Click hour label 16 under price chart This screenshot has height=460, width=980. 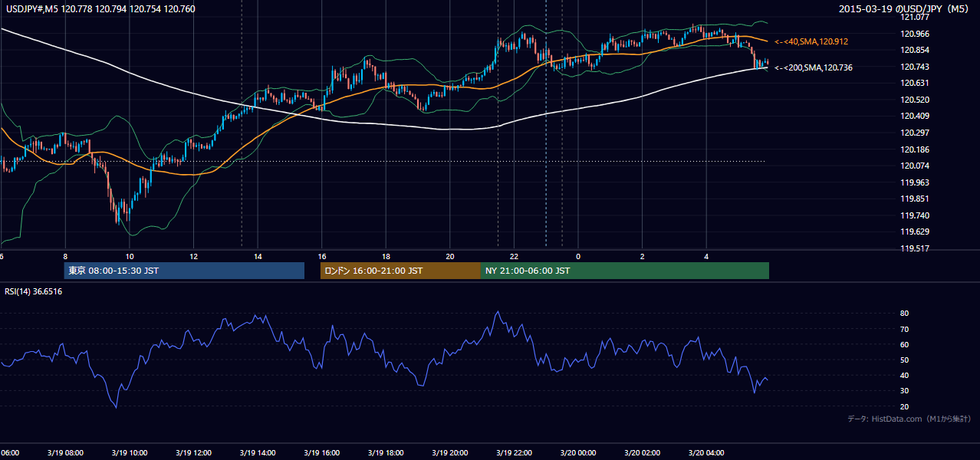[x=322, y=257]
